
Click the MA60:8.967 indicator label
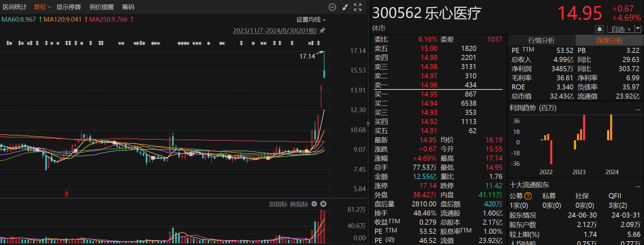point(19,19)
